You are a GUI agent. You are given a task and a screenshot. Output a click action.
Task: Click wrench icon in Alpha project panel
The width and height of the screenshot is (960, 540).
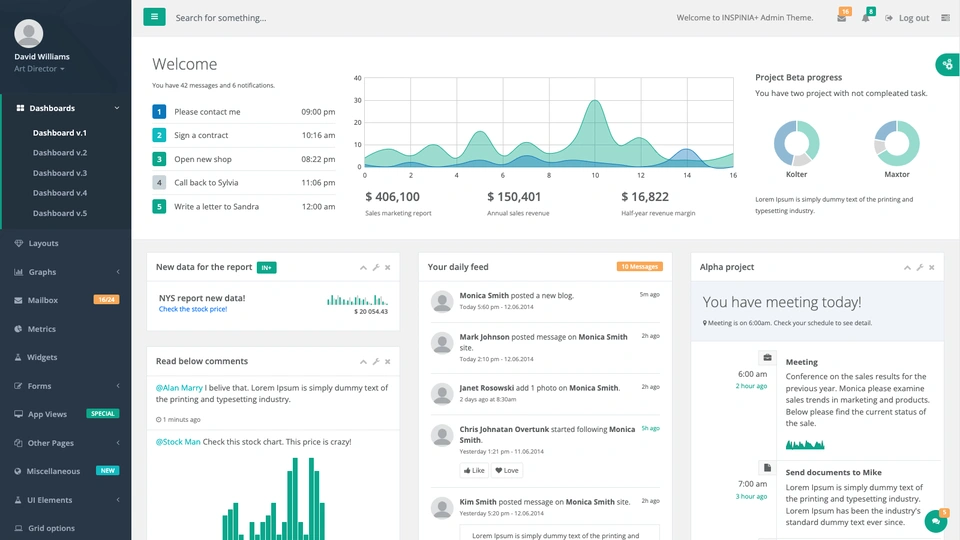pos(920,268)
